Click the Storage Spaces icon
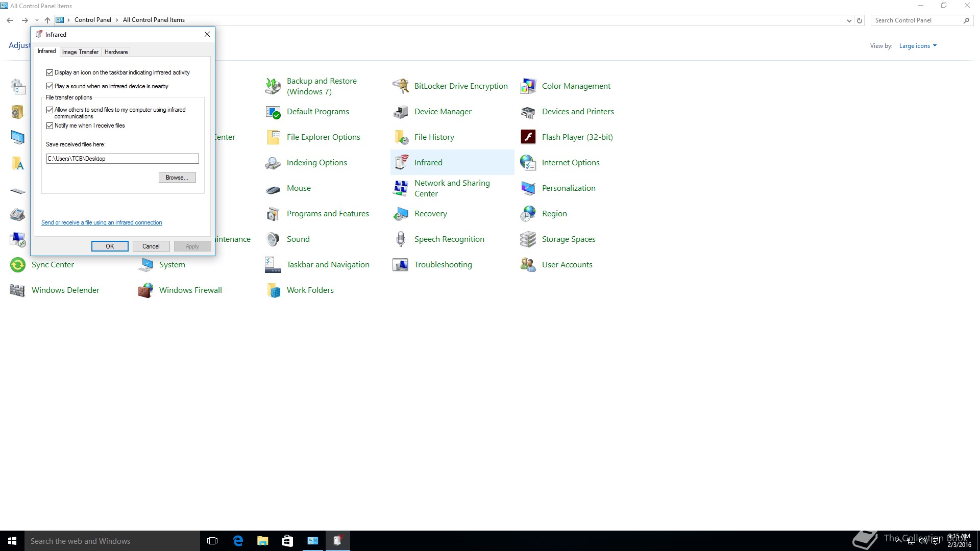 [x=528, y=239]
